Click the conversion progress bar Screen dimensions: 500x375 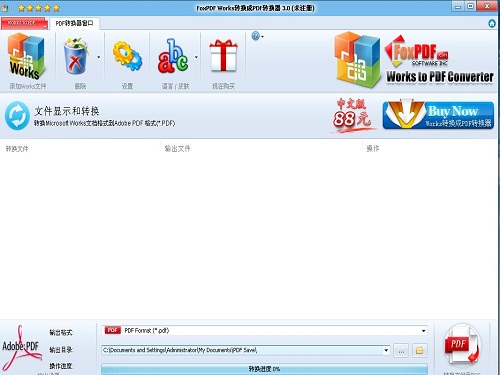[264, 369]
